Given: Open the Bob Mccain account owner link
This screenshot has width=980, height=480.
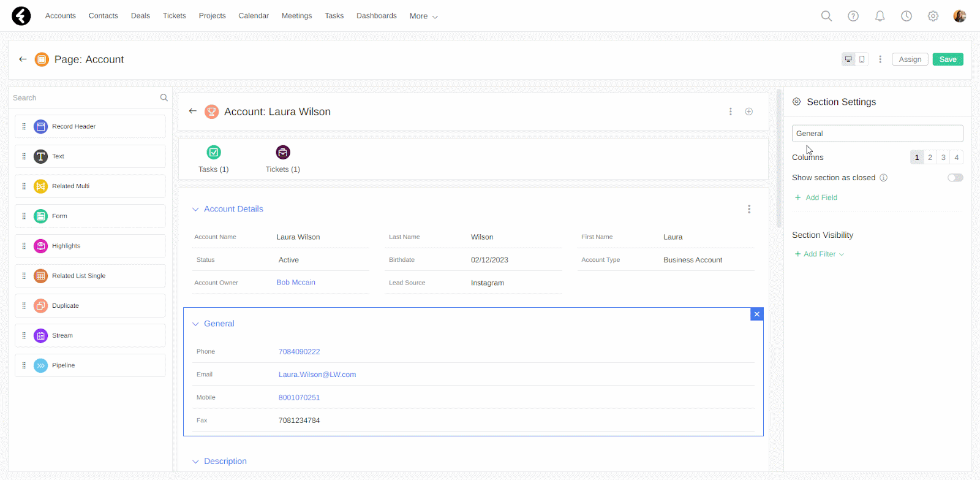Looking at the screenshot, I should [296, 283].
